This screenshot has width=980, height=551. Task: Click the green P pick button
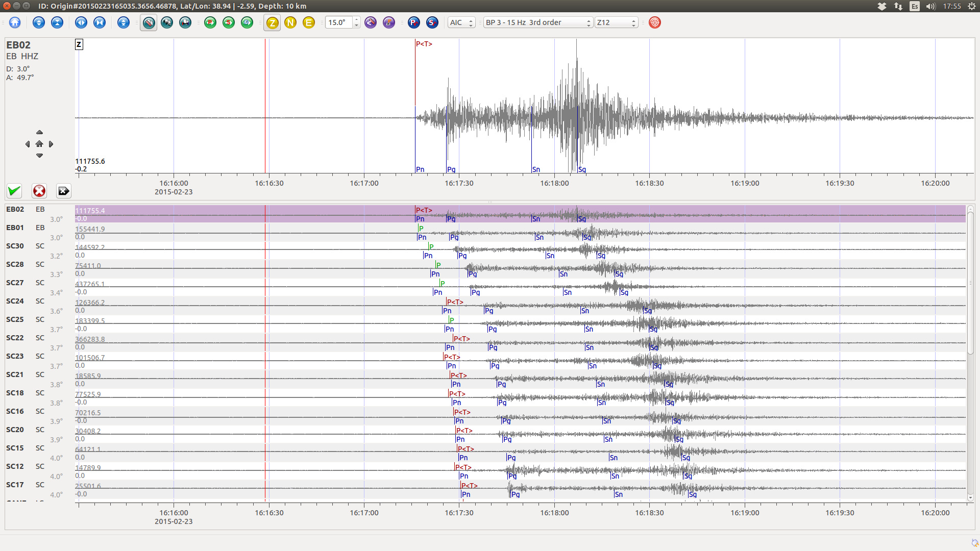[x=210, y=22]
